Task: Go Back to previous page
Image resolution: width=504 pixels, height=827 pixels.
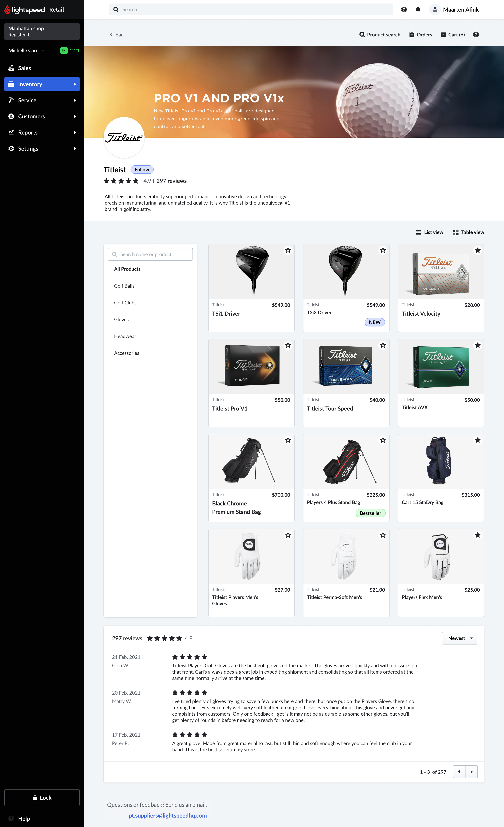Action: click(x=118, y=35)
